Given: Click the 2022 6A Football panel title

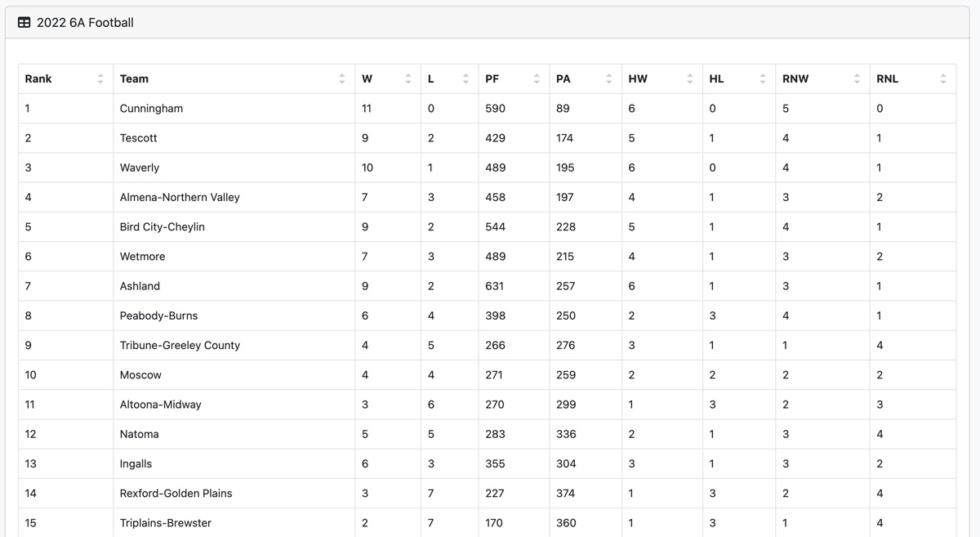Looking at the screenshot, I should pyautogui.click(x=85, y=23).
